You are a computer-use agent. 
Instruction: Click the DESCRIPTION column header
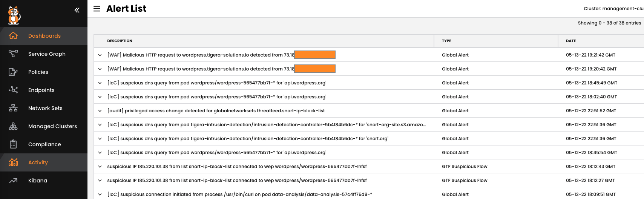pos(120,41)
